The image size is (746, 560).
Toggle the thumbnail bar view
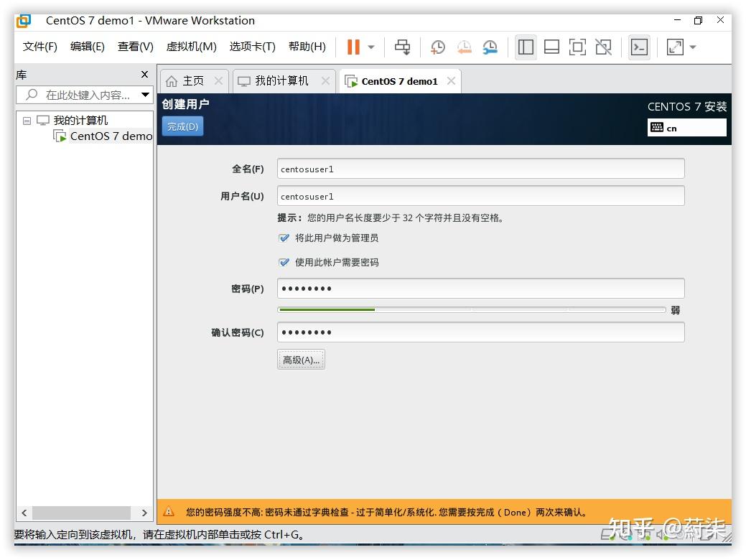click(551, 47)
